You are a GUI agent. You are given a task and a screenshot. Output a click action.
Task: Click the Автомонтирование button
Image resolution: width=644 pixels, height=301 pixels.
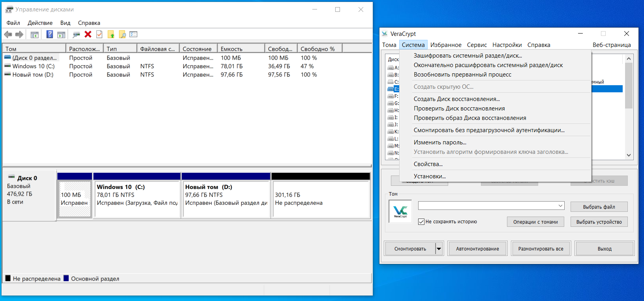click(477, 249)
